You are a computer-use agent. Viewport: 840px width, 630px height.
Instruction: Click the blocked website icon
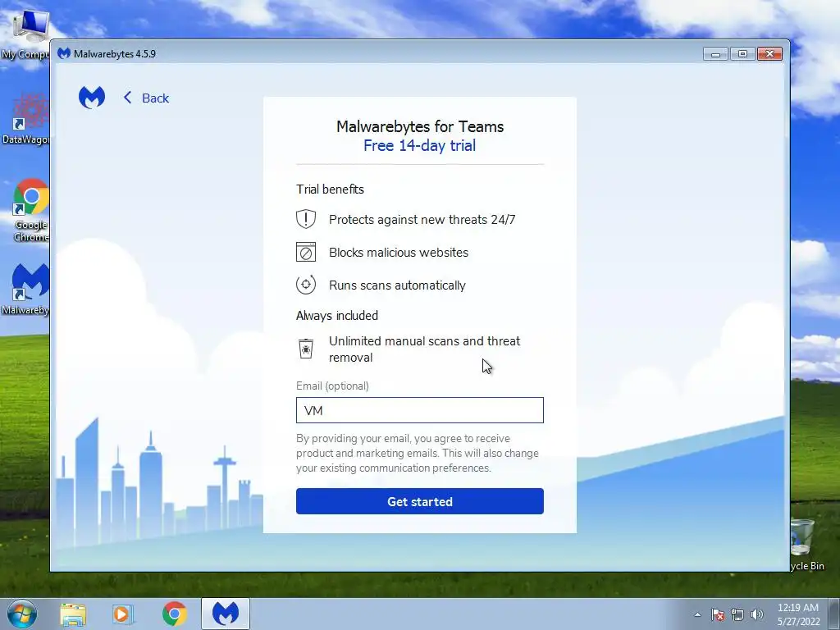306,252
